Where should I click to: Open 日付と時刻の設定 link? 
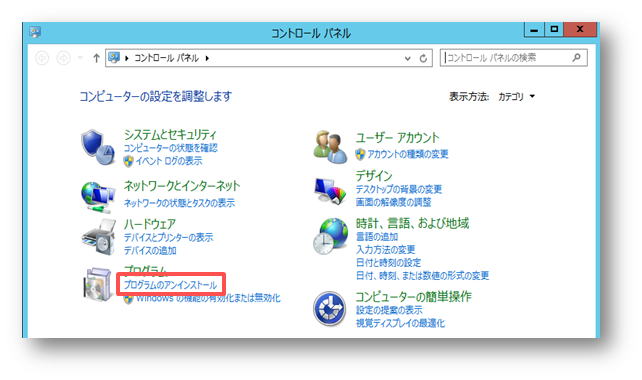click(x=388, y=262)
